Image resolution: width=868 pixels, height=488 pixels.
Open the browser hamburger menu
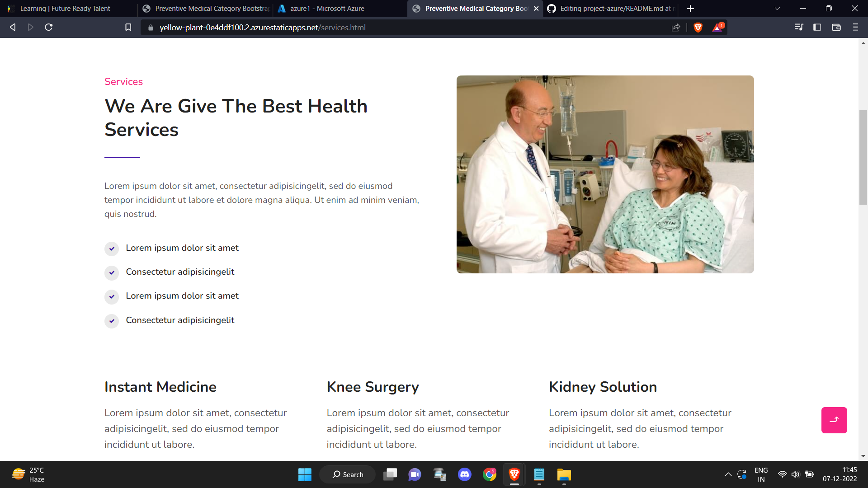[855, 28]
